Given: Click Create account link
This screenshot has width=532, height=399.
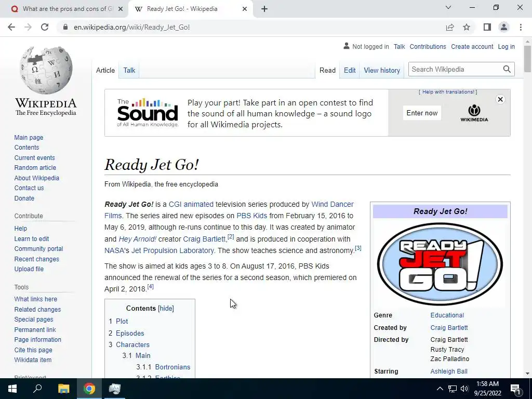Looking at the screenshot, I should 472,46.
